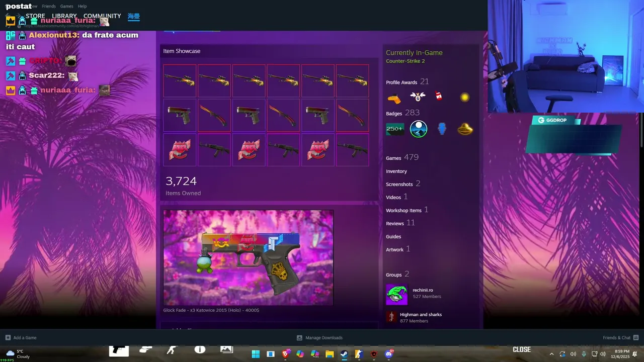This screenshot has height=362, width=644.
Task: Open the rechinii.ro group name
Action: point(423,290)
